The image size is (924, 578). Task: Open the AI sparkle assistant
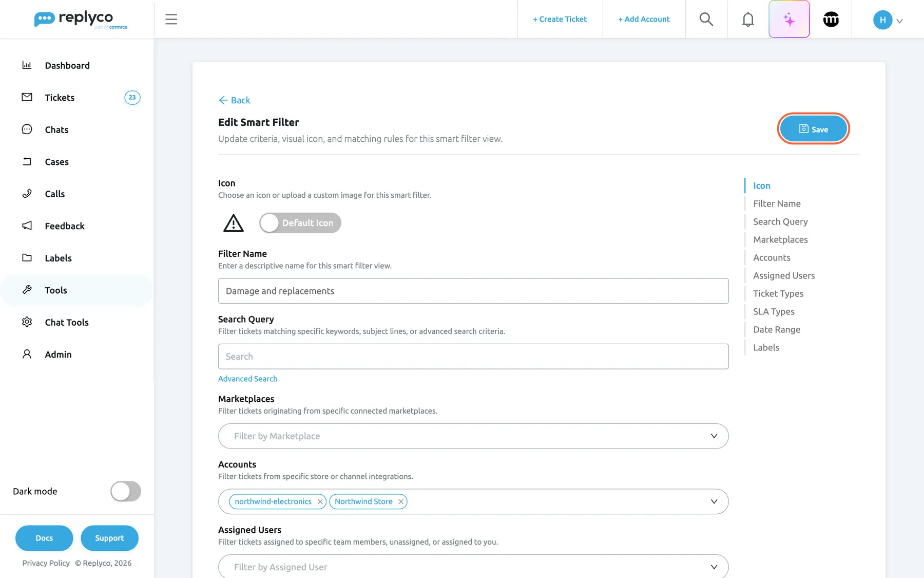point(789,20)
